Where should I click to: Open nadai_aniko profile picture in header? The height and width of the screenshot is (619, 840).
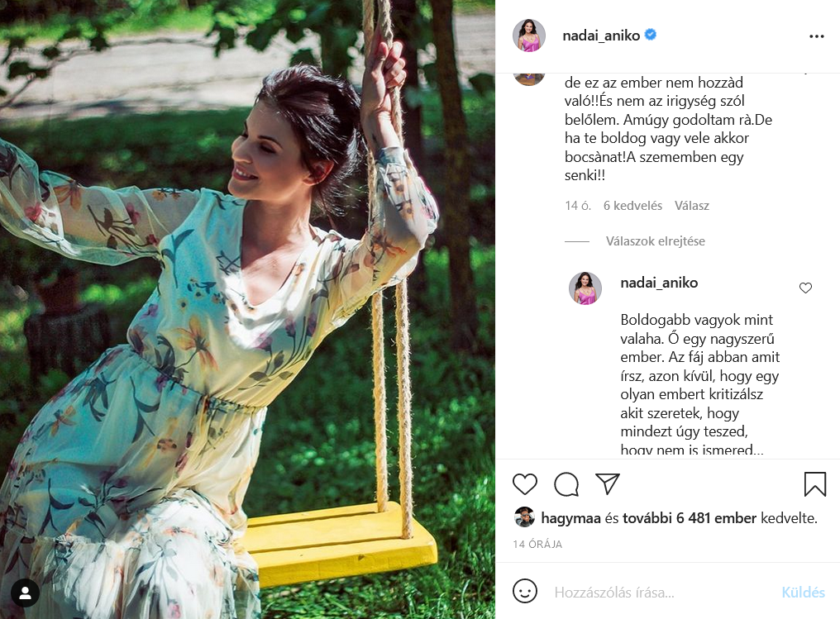529,36
